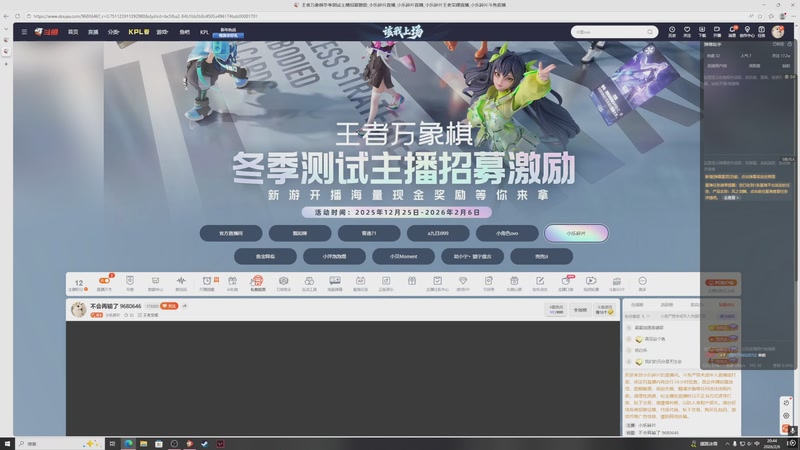Click the orange 关注 follow button
Screen dimensions: 800x450
[x=169, y=306]
